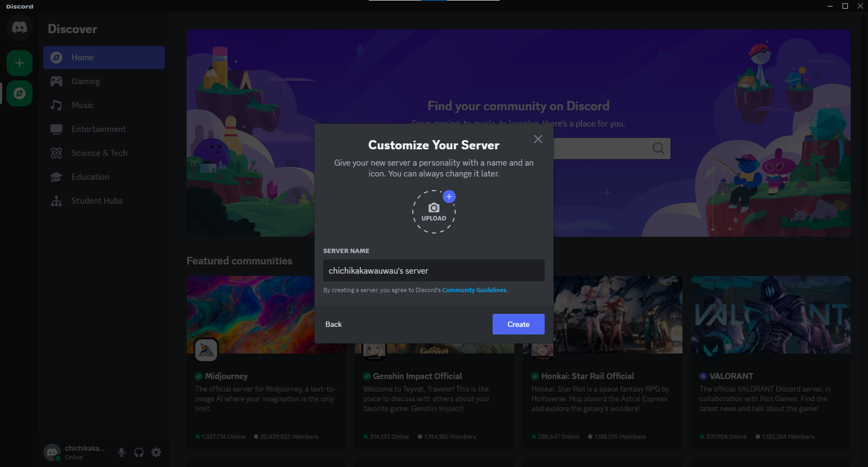Open the Community Guidelines link
Viewport: 868px width, 467px height.
(x=474, y=290)
